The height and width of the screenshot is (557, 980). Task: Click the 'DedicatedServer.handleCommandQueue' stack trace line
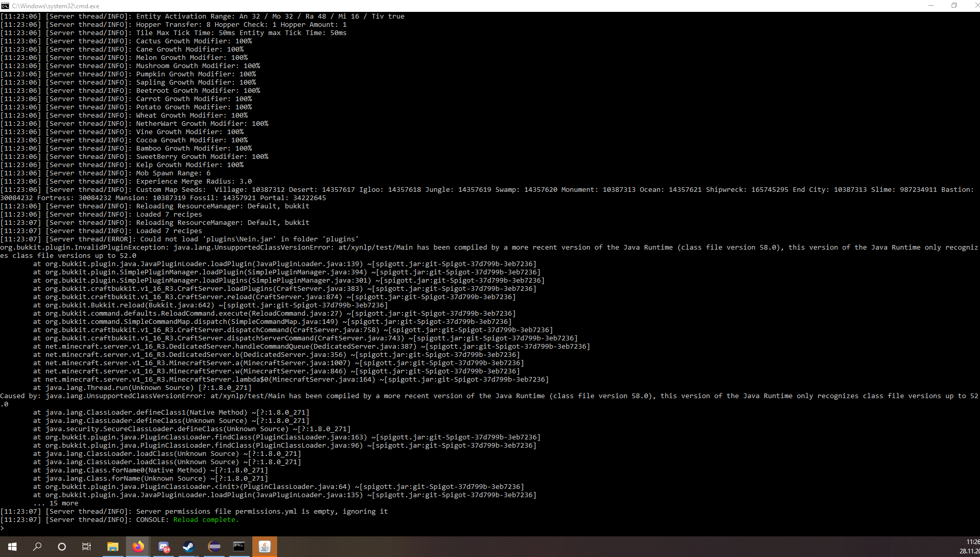click(x=312, y=347)
